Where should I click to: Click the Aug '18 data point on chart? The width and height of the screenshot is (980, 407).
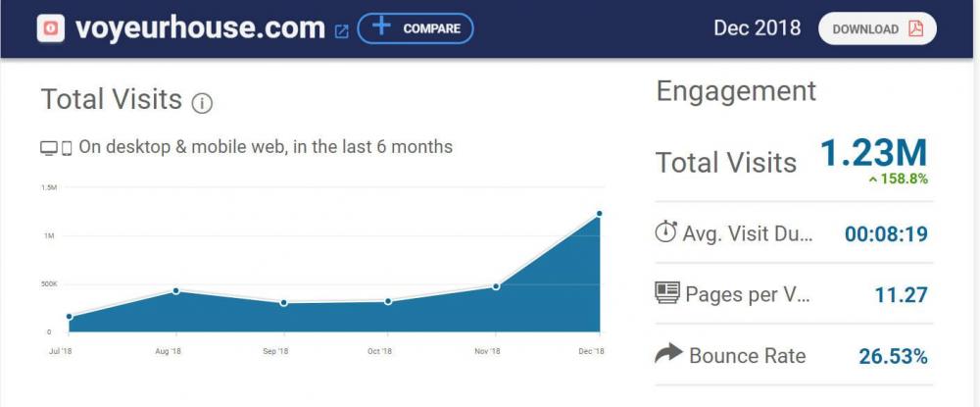pyautogui.click(x=175, y=290)
